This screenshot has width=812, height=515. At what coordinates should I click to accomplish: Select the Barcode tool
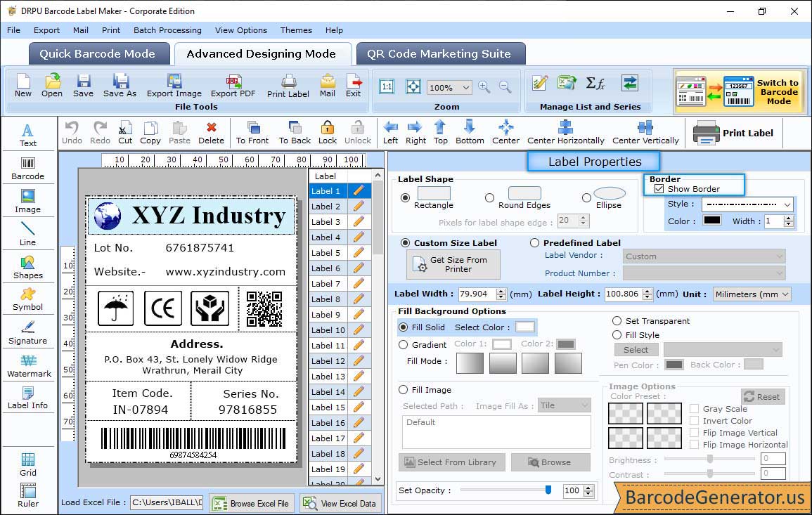pyautogui.click(x=28, y=169)
